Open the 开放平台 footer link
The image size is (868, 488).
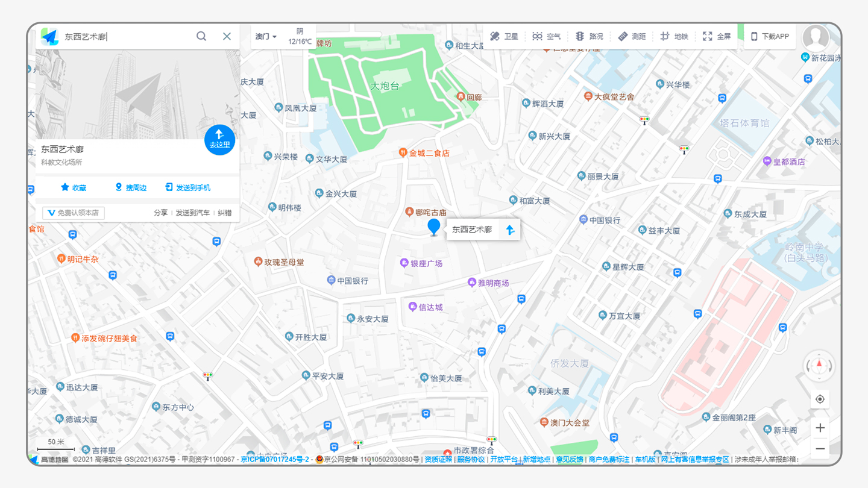pyautogui.click(x=504, y=459)
